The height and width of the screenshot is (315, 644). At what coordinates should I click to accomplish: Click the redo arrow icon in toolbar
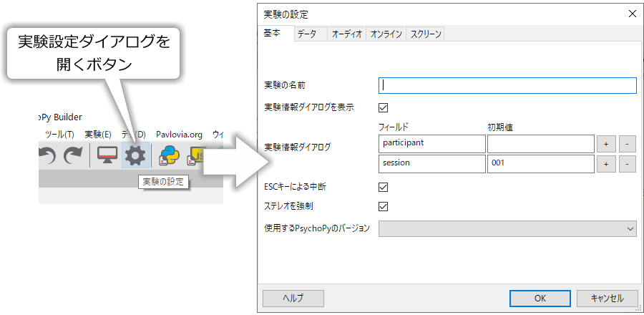[x=74, y=155]
